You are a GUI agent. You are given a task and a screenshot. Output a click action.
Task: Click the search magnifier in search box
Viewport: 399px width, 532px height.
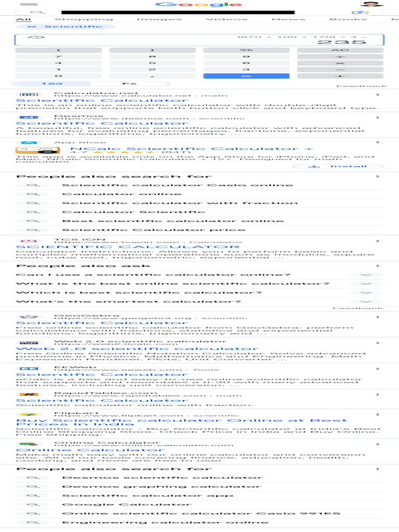38,12
